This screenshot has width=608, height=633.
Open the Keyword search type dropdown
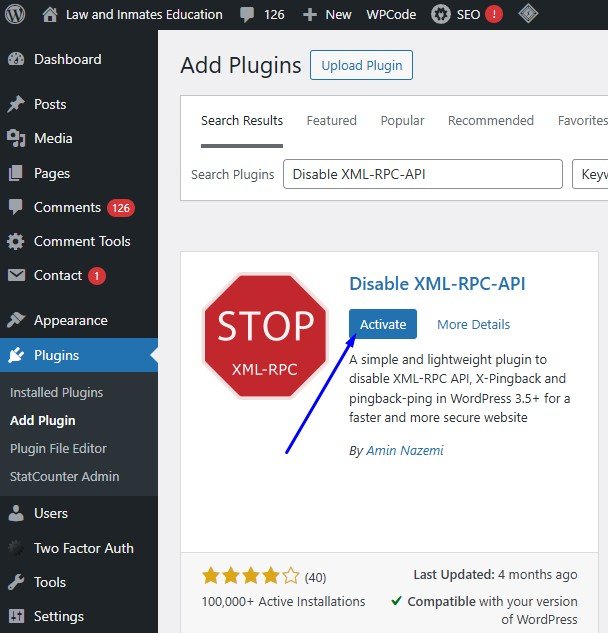click(x=590, y=174)
